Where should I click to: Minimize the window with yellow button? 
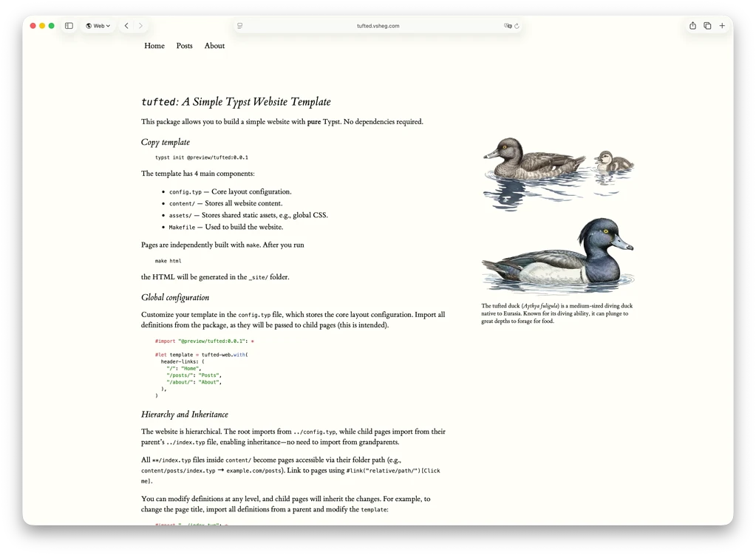pyautogui.click(x=42, y=26)
